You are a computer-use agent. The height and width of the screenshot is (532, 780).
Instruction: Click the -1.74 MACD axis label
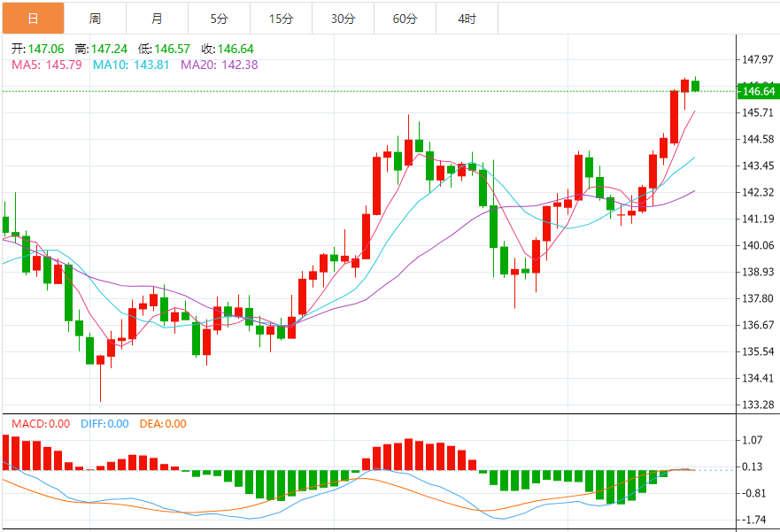pyautogui.click(x=753, y=520)
